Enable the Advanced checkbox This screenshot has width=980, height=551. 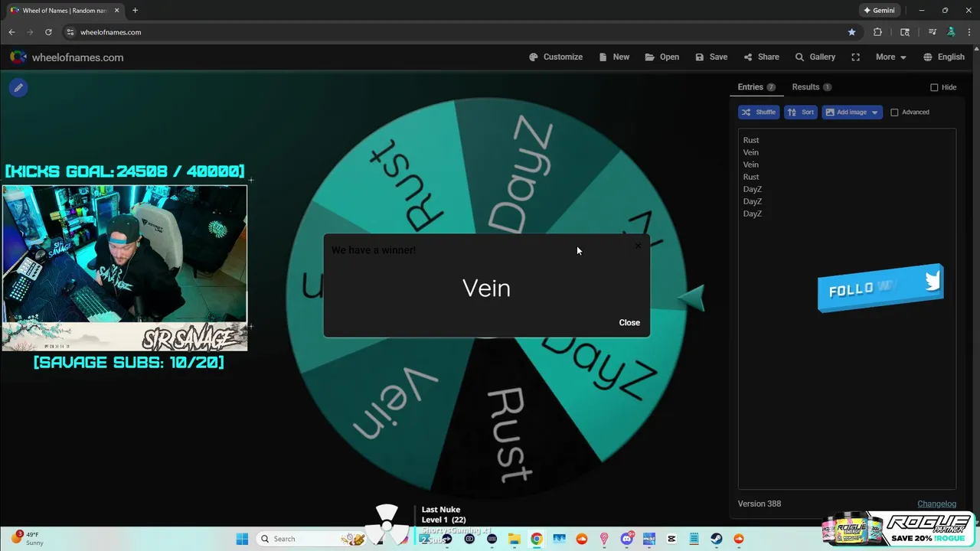894,112
